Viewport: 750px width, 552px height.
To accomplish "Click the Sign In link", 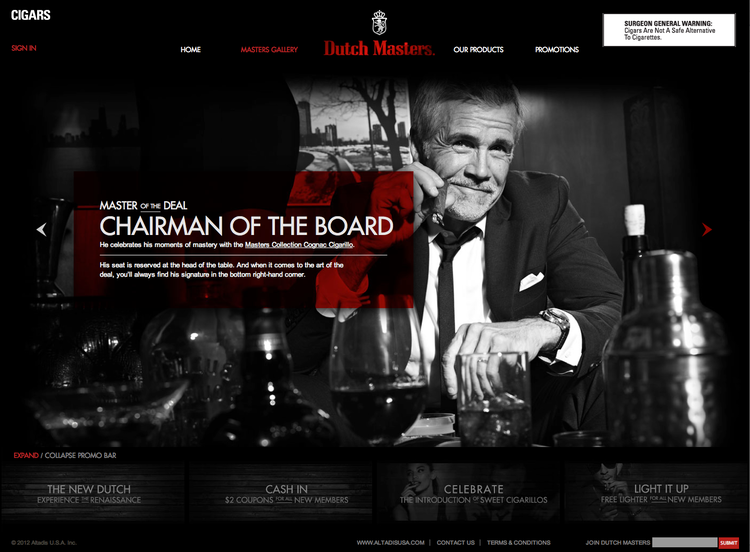I will [x=24, y=48].
